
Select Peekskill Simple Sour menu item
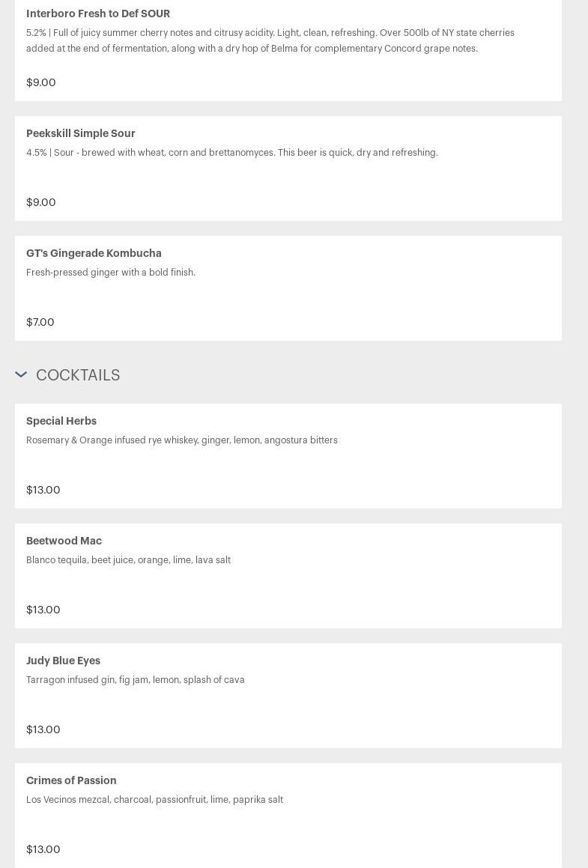tap(81, 133)
